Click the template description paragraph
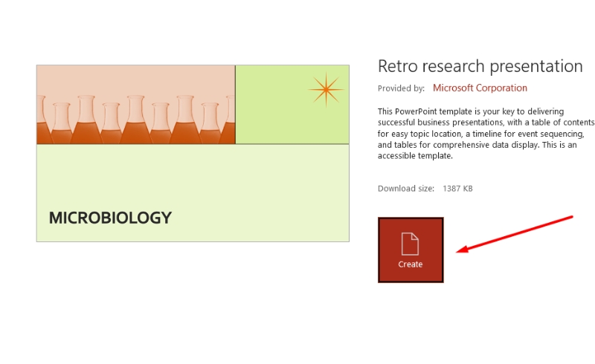 [486, 134]
